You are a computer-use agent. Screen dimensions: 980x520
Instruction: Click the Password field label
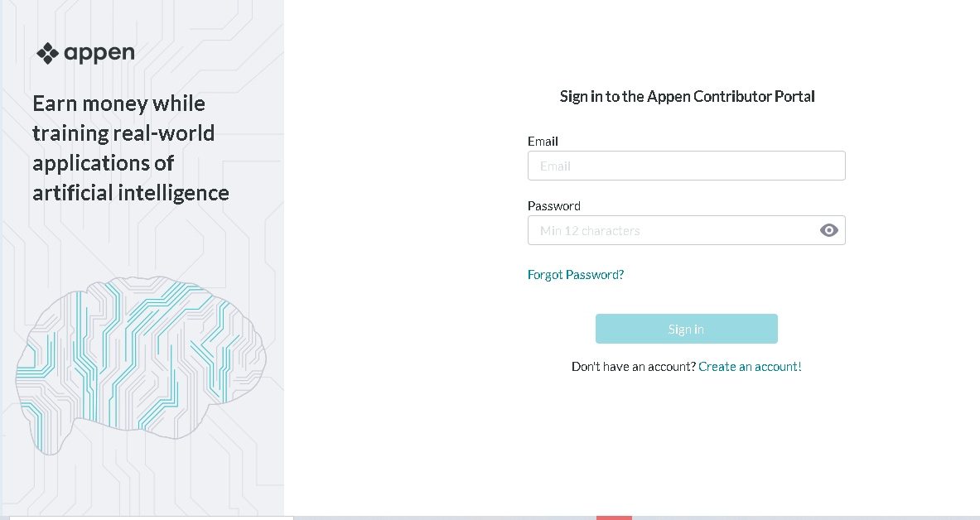[x=553, y=206]
